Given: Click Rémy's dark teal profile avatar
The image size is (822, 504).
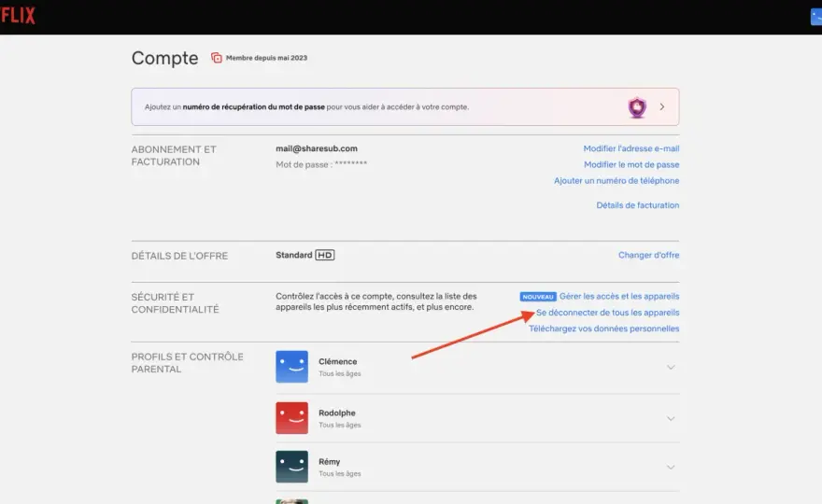Looking at the screenshot, I should tap(292, 467).
